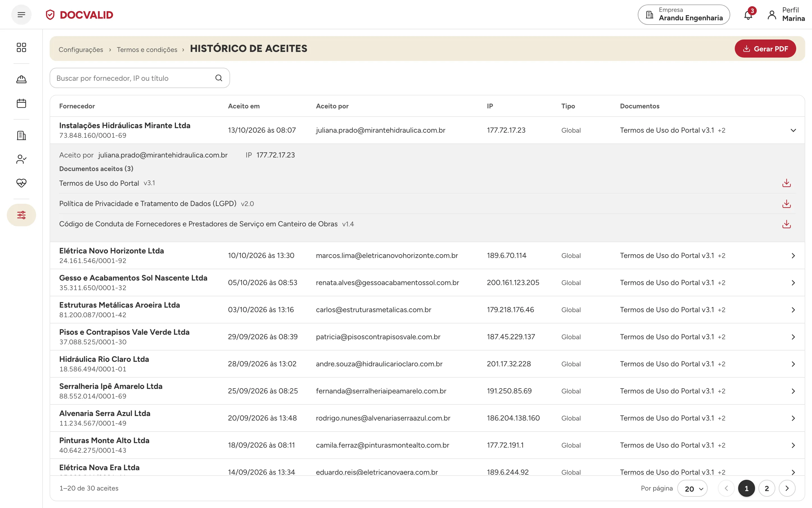Expand the Hidráulica Rio Claro row

[x=793, y=364]
